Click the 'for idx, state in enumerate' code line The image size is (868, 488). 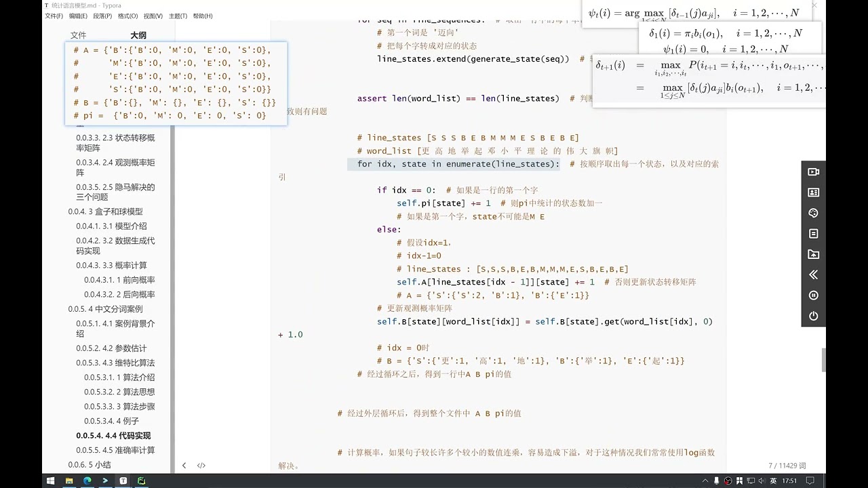pyautogui.click(x=458, y=164)
